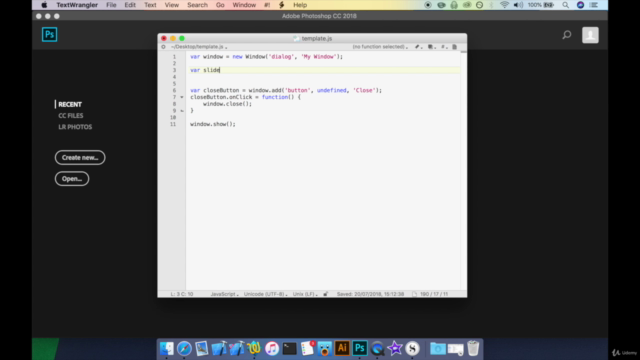Open Siri from the menu bar
This screenshot has height=360, width=640.
[x=580, y=5]
